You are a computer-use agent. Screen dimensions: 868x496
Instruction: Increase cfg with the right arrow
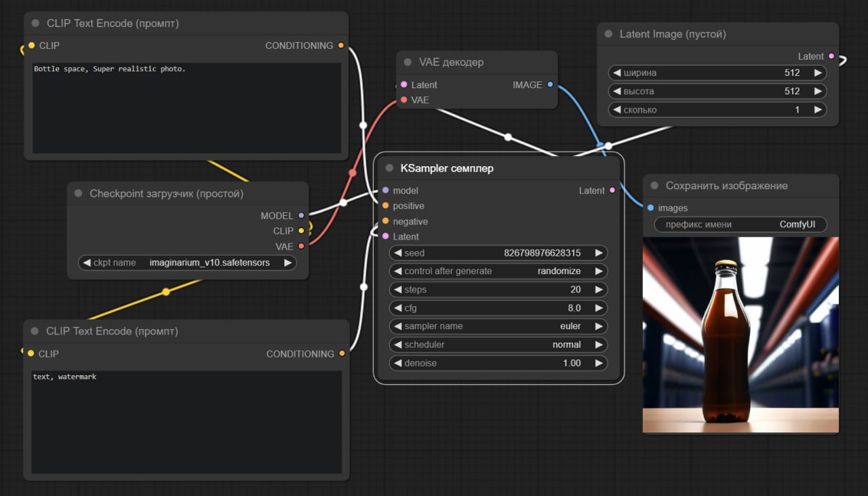coord(599,308)
